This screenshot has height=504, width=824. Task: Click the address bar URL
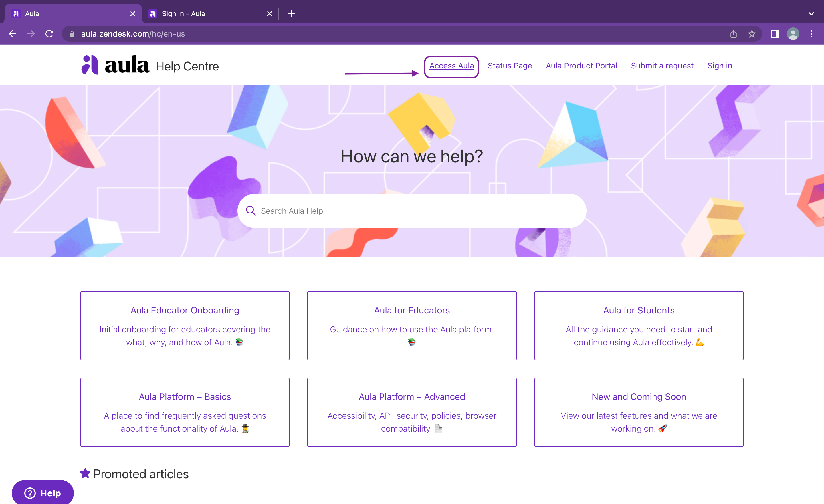(133, 34)
